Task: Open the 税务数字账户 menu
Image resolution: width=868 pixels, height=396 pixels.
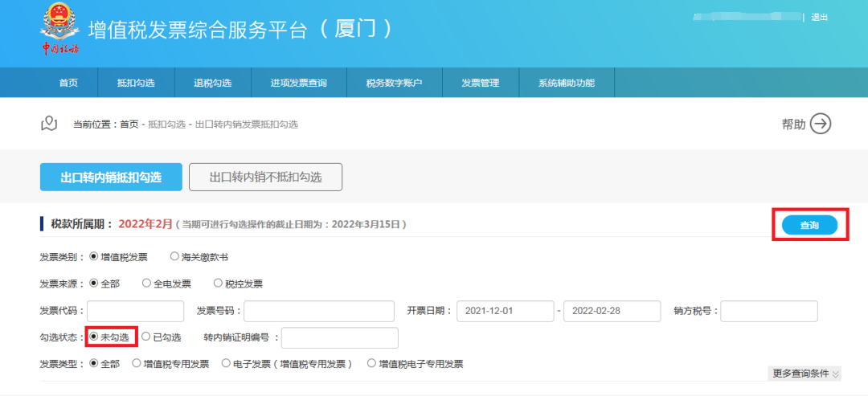Action: pos(394,83)
